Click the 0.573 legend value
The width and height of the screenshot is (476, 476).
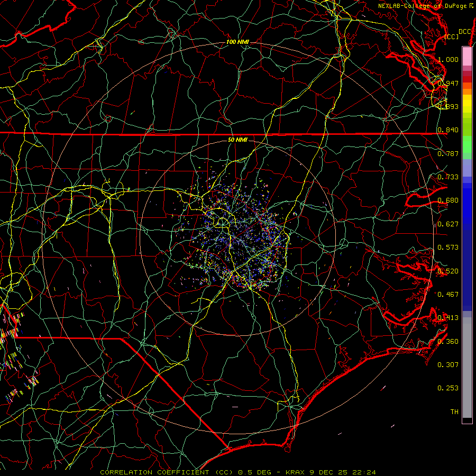point(448,248)
